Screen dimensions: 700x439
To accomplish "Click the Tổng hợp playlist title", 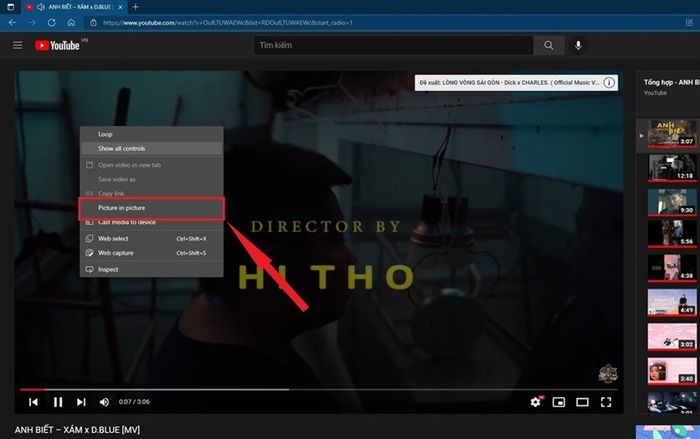I will click(x=671, y=82).
